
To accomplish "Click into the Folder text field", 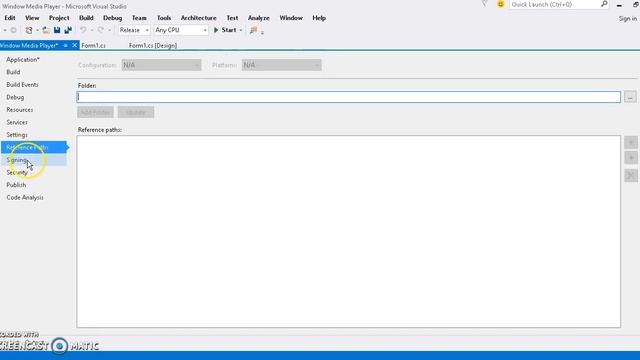I will 349,97.
